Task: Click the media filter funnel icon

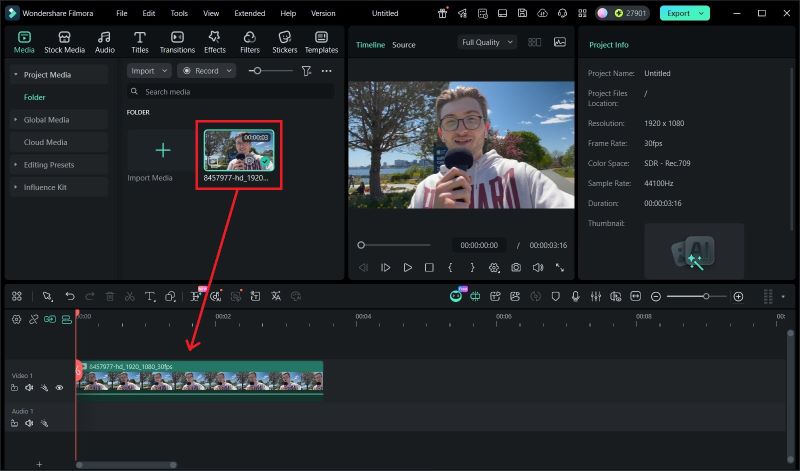Action: pyautogui.click(x=306, y=71)
